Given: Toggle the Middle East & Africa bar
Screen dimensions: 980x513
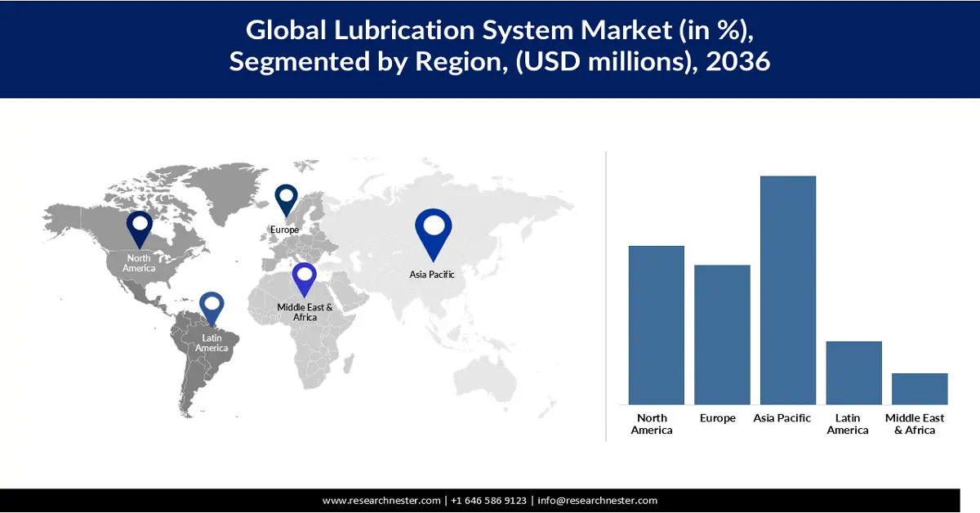Looking at the screenshot, I should click(919, 388).
